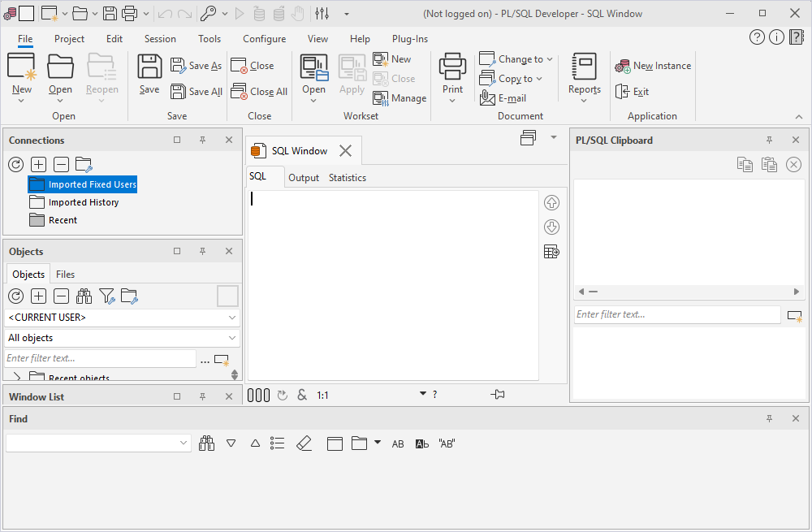Click the down arrow icon beside editor

[x=551, y=227]
